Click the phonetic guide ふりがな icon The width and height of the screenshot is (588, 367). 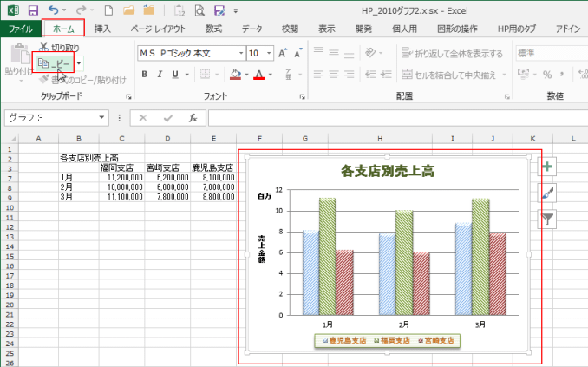(x=289, y=75)
